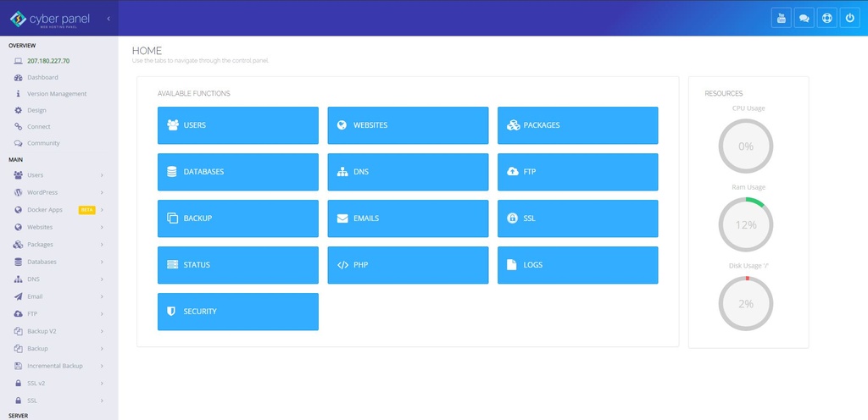868x420 pixels.
Task: Expand the Packages sidebar menu arrow
Action: [103, 244]
